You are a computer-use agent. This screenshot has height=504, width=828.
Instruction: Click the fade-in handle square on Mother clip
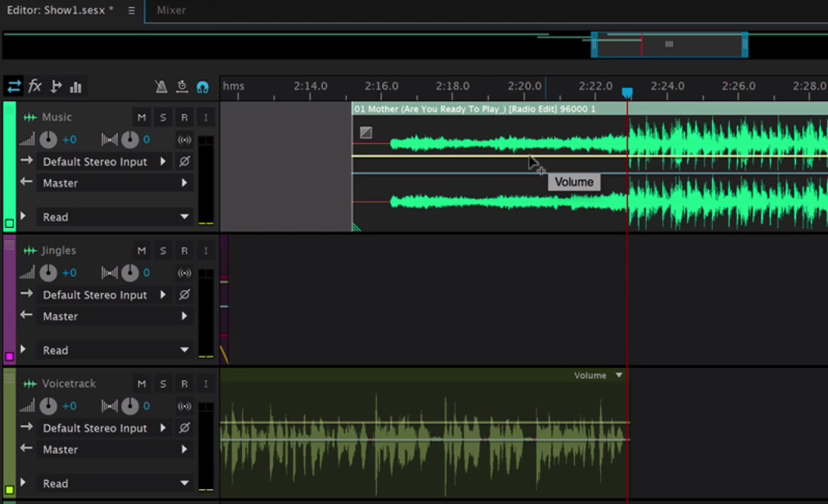[366, 132]
